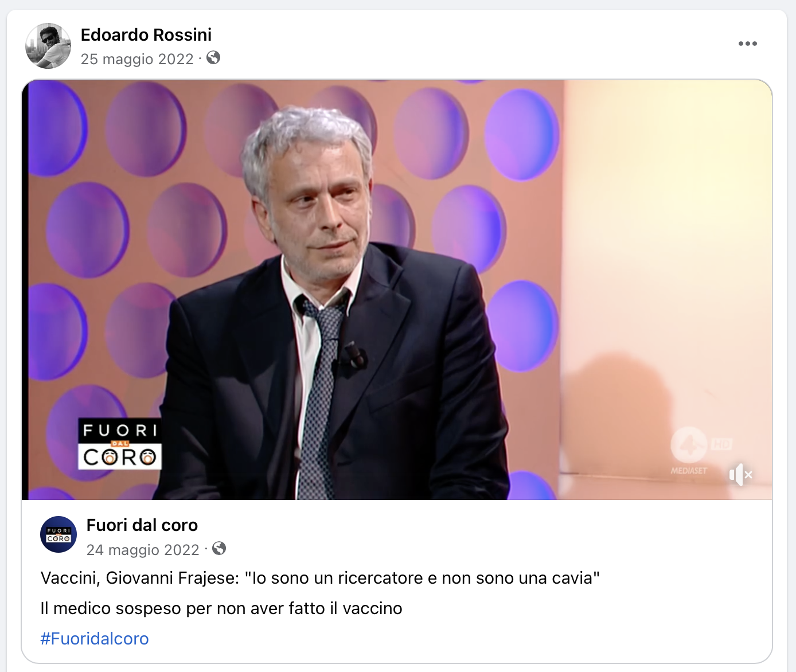The height and width of the screenshot is (672, 796).
Task: Open the post dated 25 maggio 2022
Action: click(x=137, y=59)
